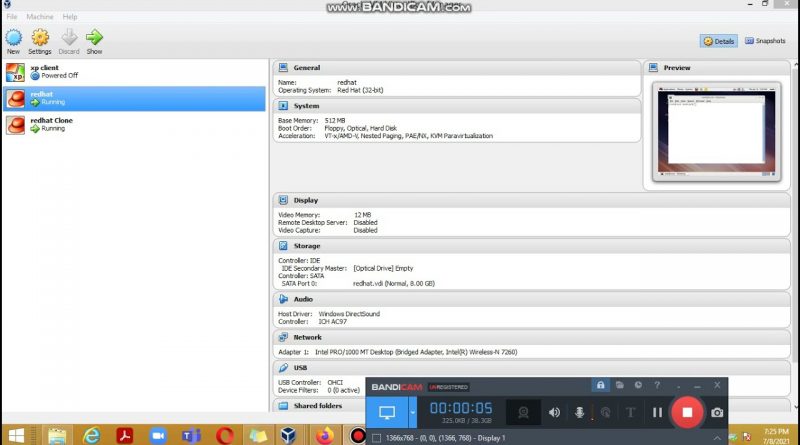Screen dimensions: 800x445
Task: Click the Optical Drive Empty entry
Action: [x=383, y=268]
